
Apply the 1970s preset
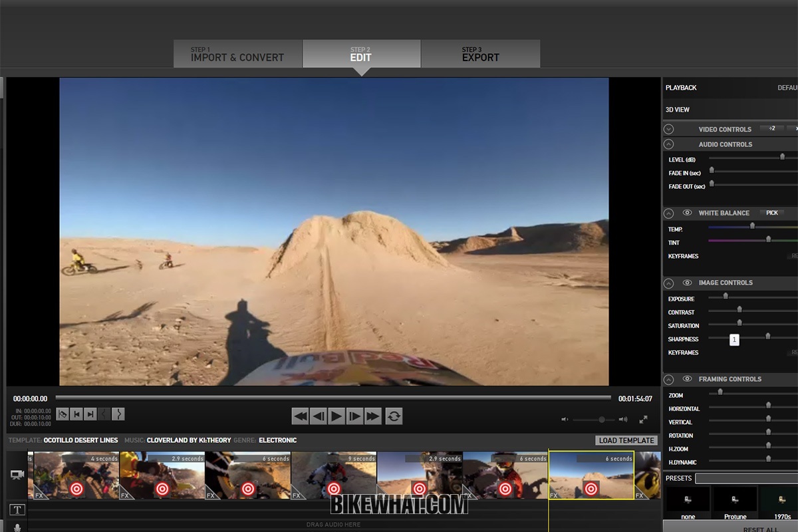pos(779,503)
